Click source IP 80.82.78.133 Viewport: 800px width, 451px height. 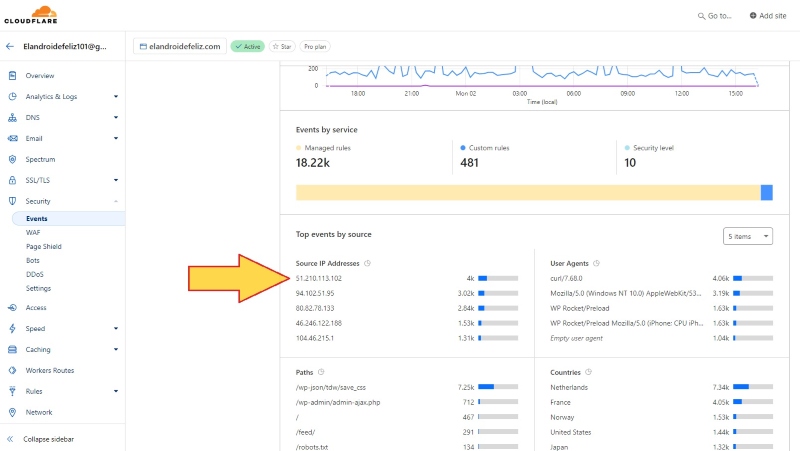315,308
